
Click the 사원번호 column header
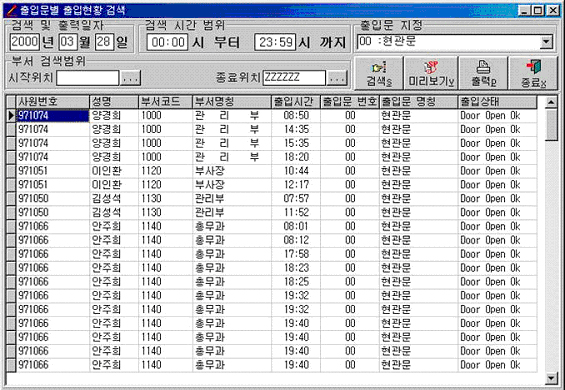(53, 102)
